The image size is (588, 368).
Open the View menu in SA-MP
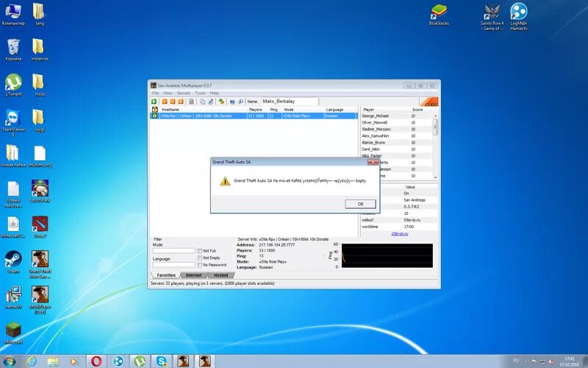click(x=168, y=93)
